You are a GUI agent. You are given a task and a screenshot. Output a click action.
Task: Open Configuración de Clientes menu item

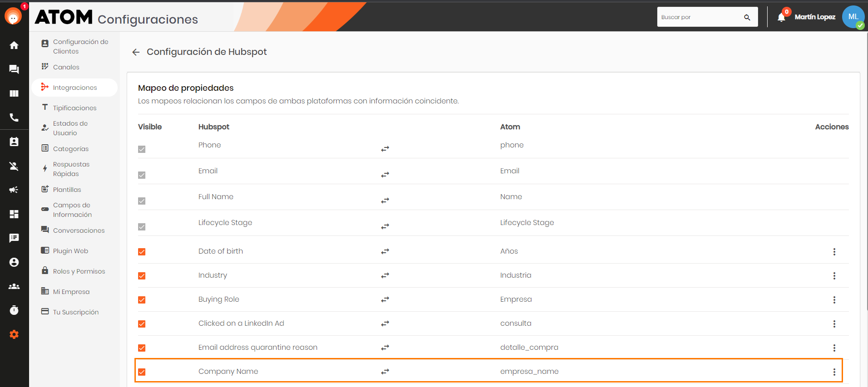74,46
